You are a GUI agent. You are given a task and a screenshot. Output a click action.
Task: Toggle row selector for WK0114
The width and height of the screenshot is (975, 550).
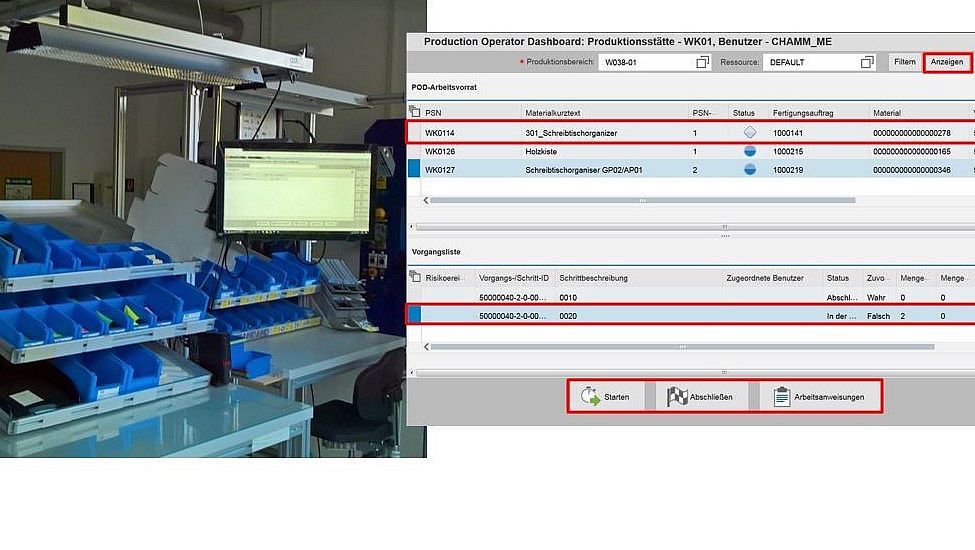[414, 132]
